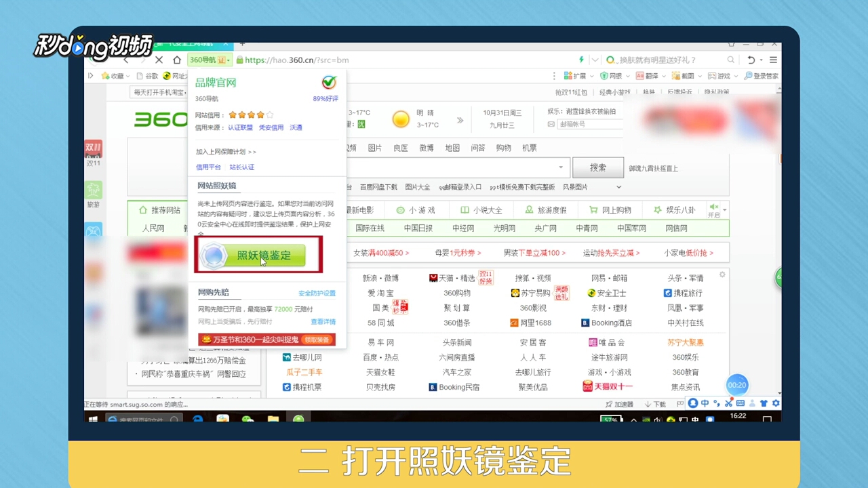Screen dimensions: 868x488
Task: Click the 双11 sidebar icon
Action: point(93,154)
